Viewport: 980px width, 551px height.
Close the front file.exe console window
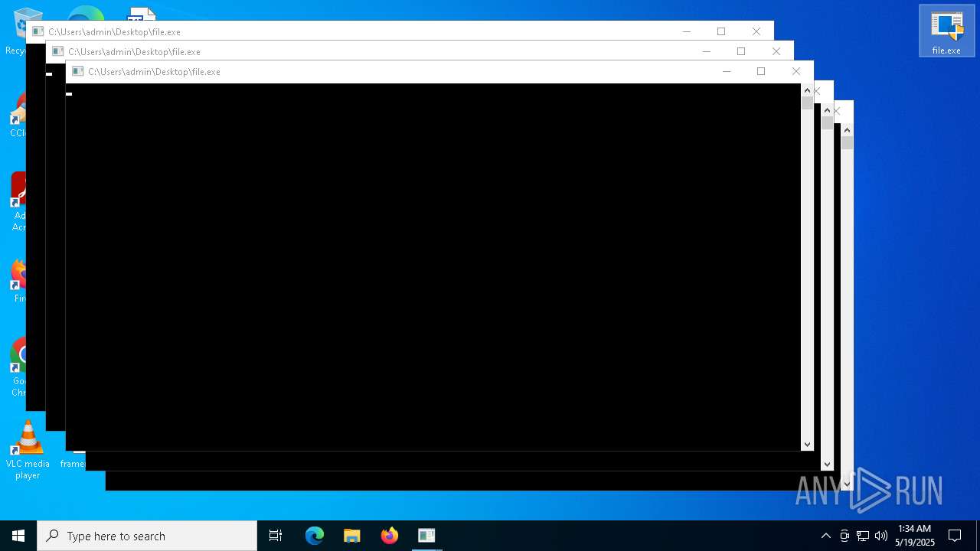pyautogui.click(x=796, y=71)
